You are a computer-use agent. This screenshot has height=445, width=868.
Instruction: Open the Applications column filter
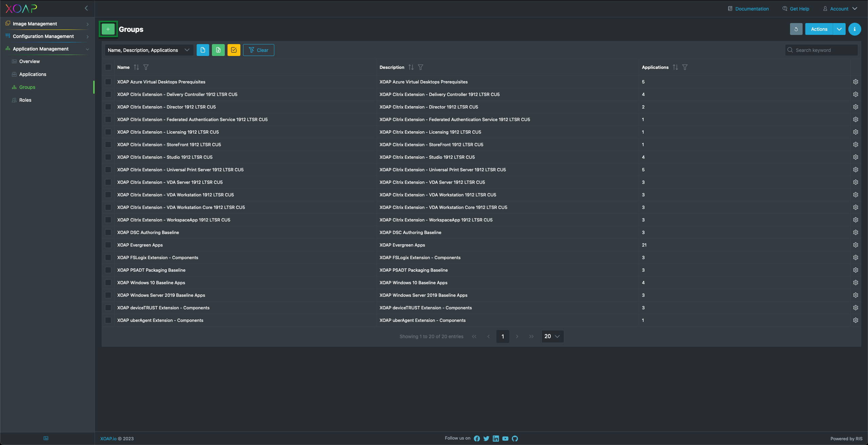[x=685, y=67]
